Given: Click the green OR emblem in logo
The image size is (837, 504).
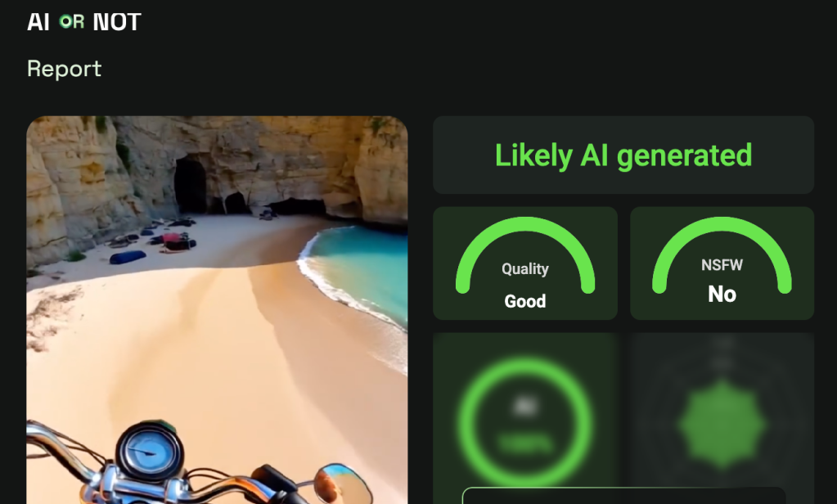Looking at the screenshot, I should 71,22.
